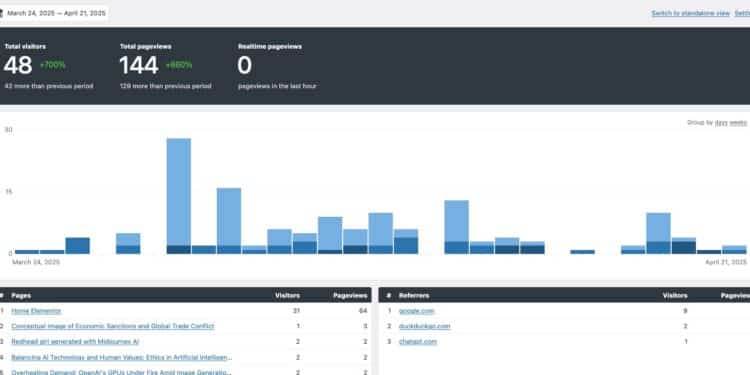Click the Visitors header in the Pages table
This screenshot has height=375, width=750.
[x=287, y=296]
